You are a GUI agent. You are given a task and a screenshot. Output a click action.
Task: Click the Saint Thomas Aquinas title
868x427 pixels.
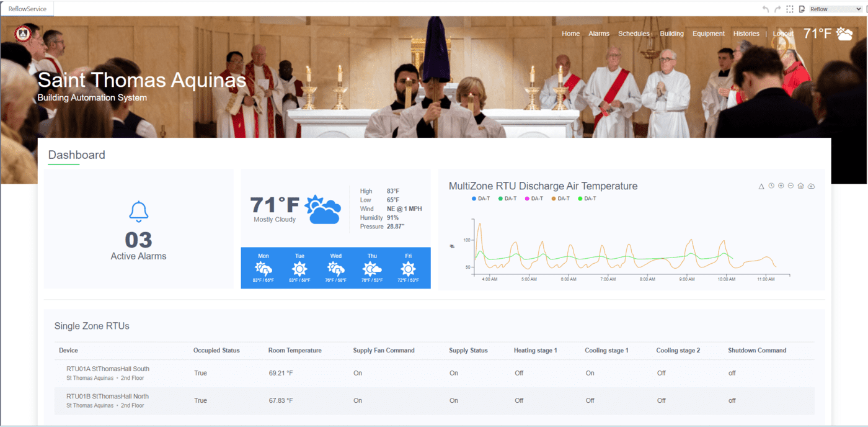[x=142, y=80]
